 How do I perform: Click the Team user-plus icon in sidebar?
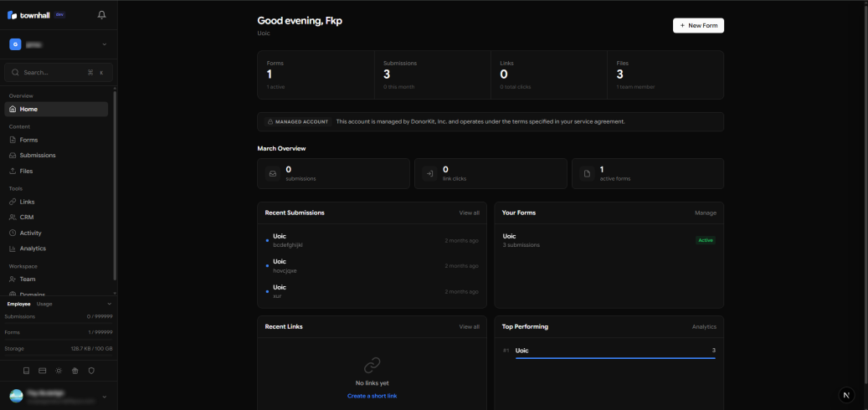[13, 279]
